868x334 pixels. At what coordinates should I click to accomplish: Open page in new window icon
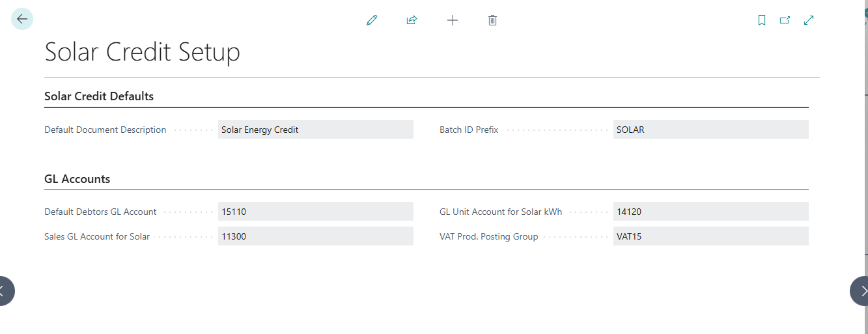coord(785,20)
